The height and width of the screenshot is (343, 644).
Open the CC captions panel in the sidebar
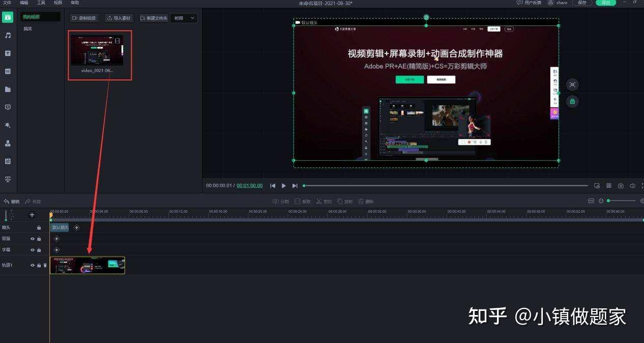coord(8,71)
